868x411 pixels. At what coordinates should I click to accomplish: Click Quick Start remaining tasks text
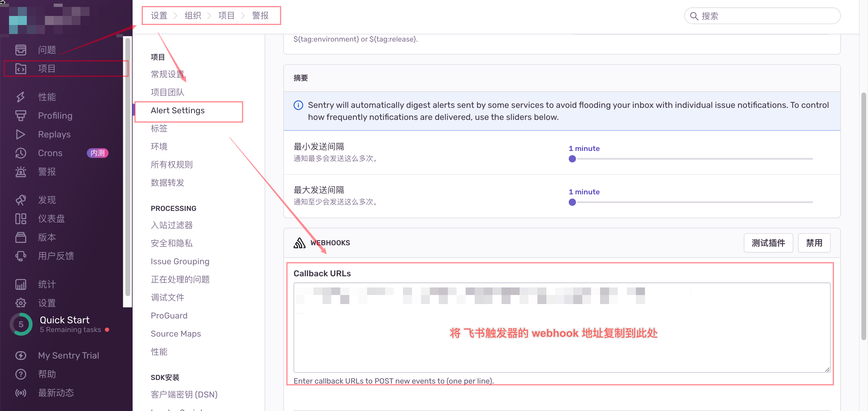pos(71,329)
